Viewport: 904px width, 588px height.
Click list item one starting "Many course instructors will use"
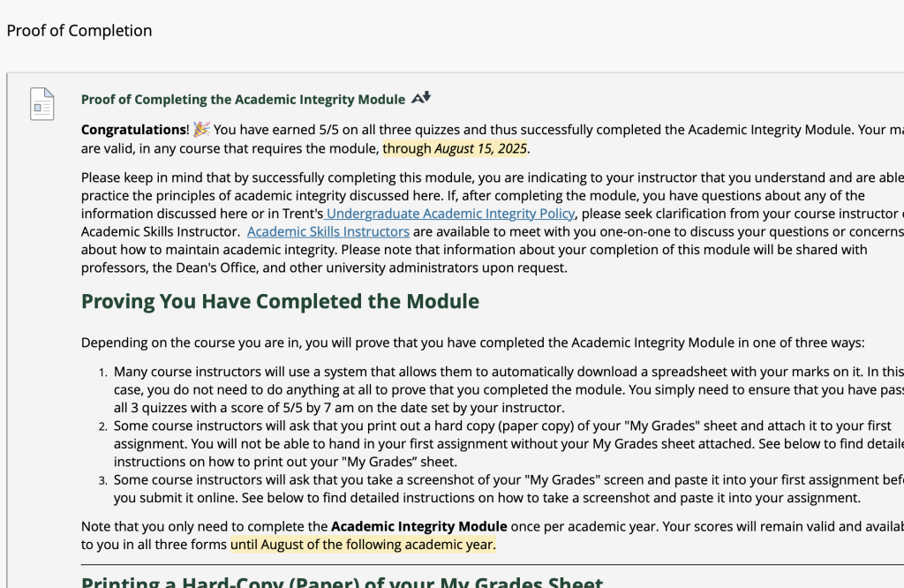click(x=508, y=389)
